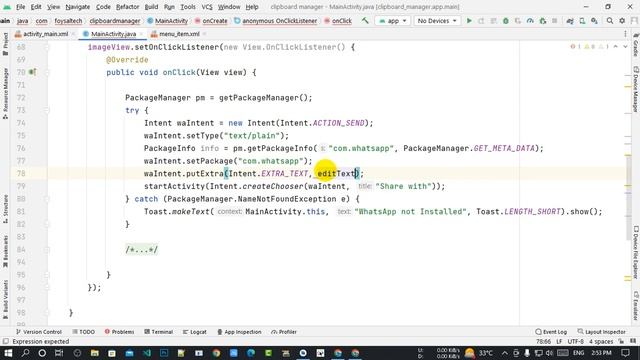Open Problems tool window
The height and width of the screenshot is (360, 640).
(x=119, y=332)
